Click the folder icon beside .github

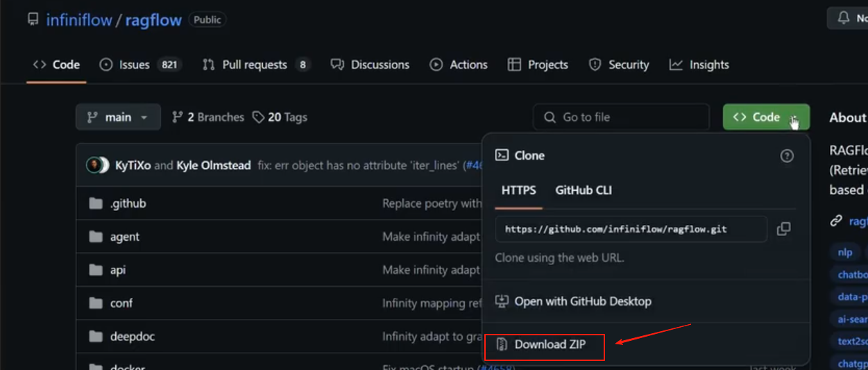pos(96,203)
